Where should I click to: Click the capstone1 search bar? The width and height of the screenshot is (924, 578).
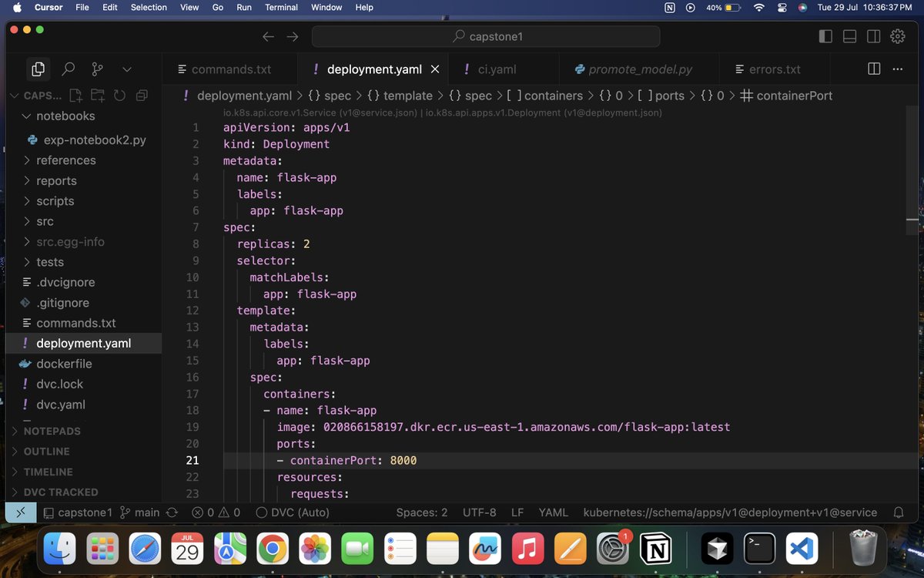pos(486,36)
